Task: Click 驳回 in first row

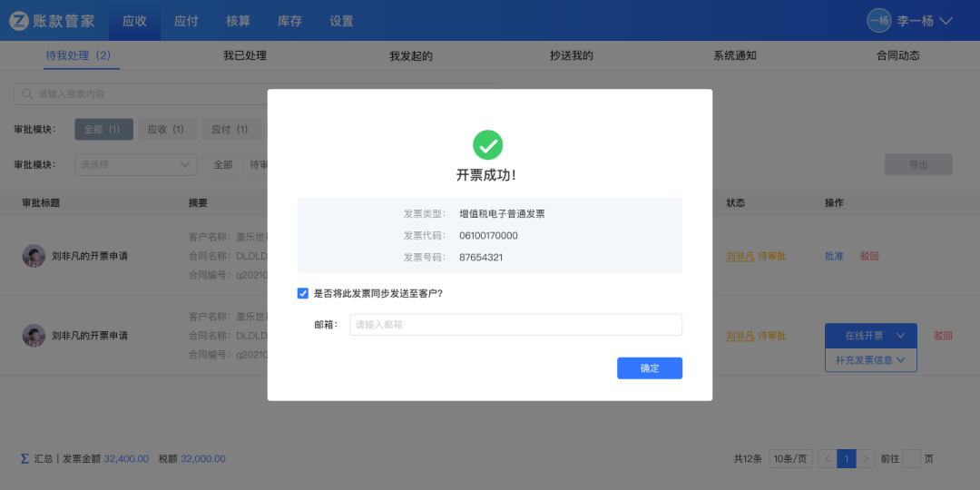Action: tap(869, 256)
